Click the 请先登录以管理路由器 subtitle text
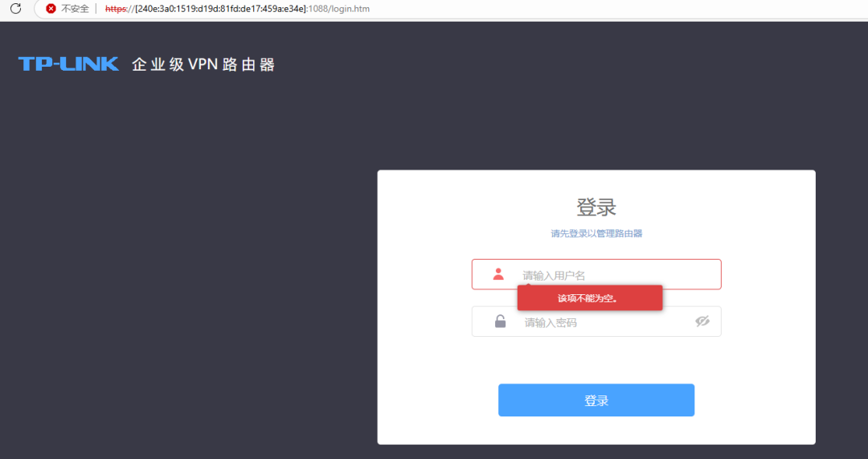The width and height of the screenshot is (868, 459). pyautogui.click(x=596, y=234)
